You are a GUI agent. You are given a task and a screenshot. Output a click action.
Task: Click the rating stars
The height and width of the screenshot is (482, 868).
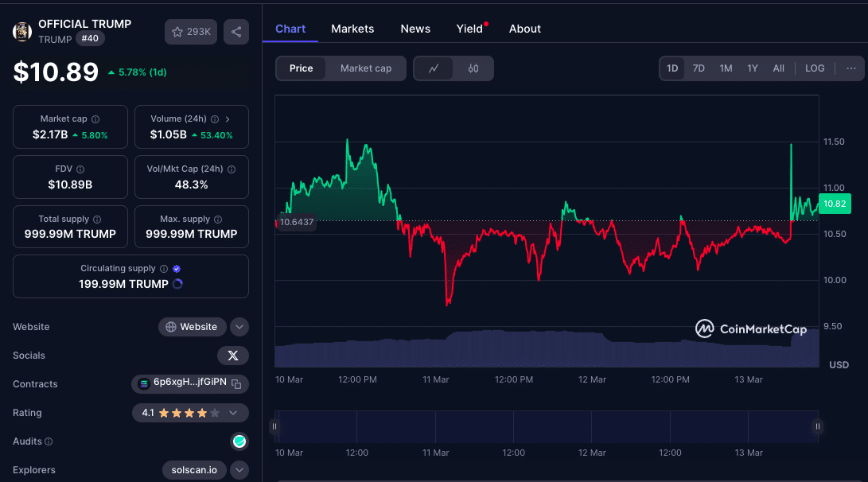(189, 413)
